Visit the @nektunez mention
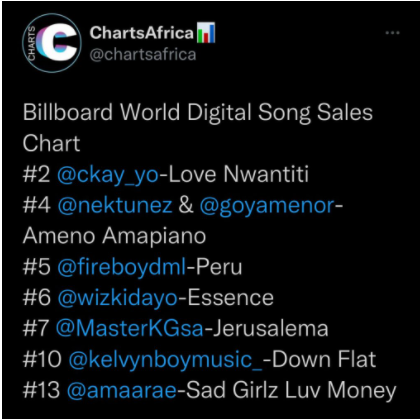The image size is (420, 419). tap(115, 205)
